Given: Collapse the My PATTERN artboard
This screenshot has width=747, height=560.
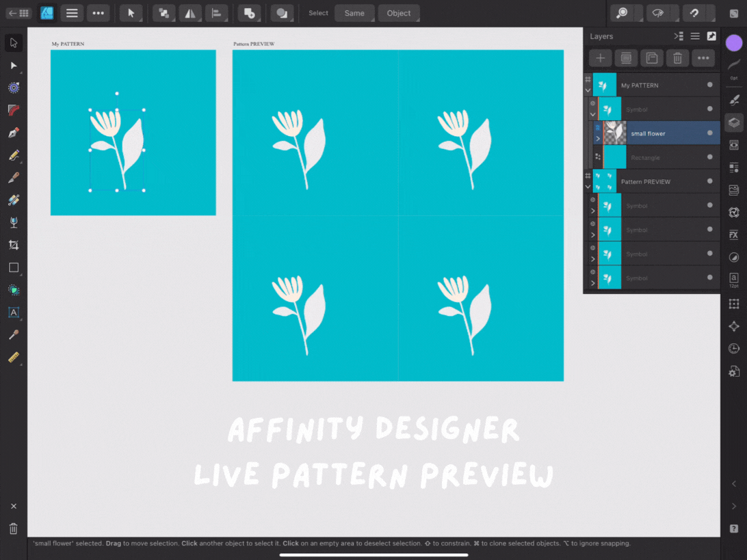Looking at the screenshot, I should pos(588,90).
